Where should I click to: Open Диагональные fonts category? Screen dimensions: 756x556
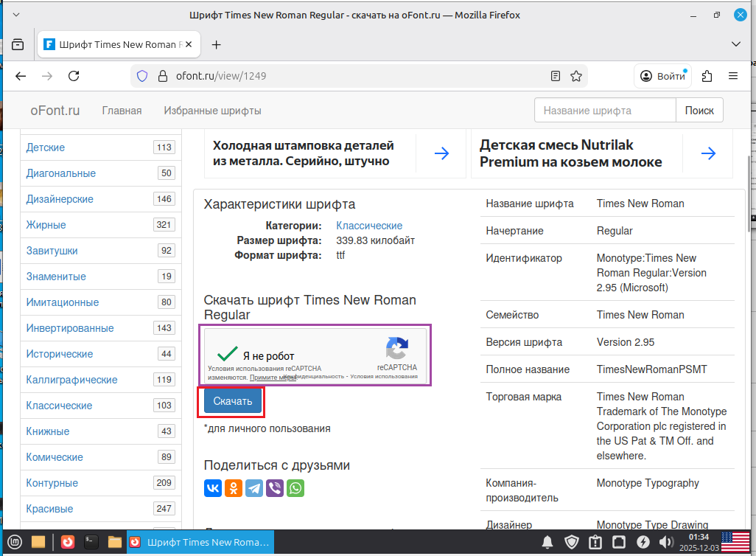click(60, 173)
